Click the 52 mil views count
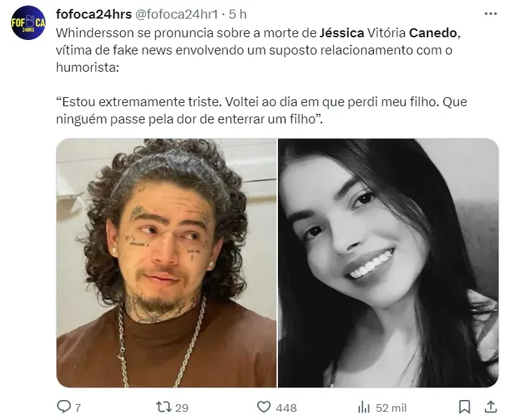The image size is (511, 420). point(391,408)
